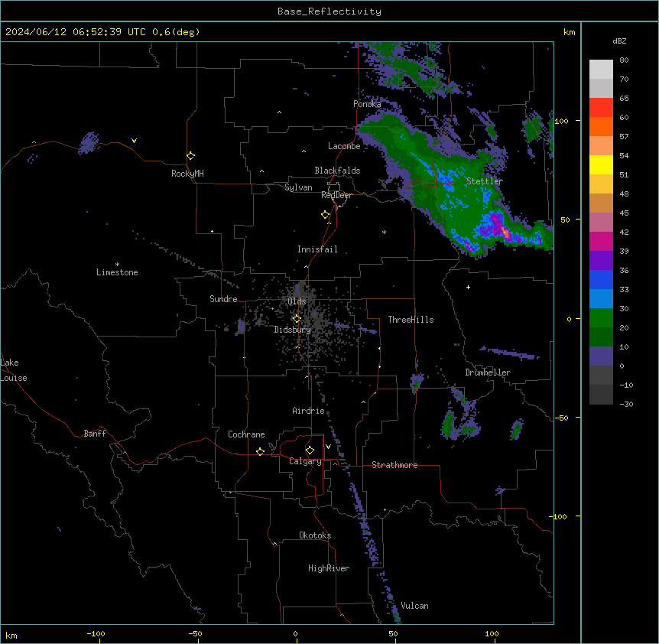Screen dimensions: 659x644
Task: Click the pink swatch between 45 and 42
Action: [601, 222]
